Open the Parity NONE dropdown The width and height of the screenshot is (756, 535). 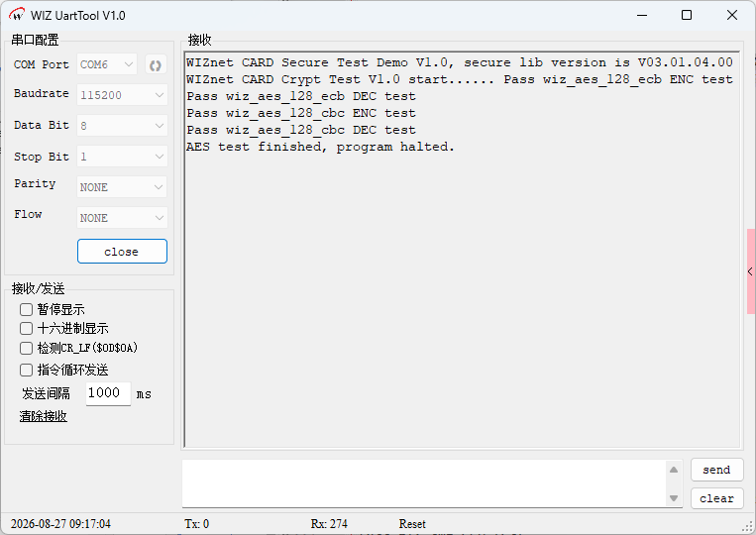122,187
